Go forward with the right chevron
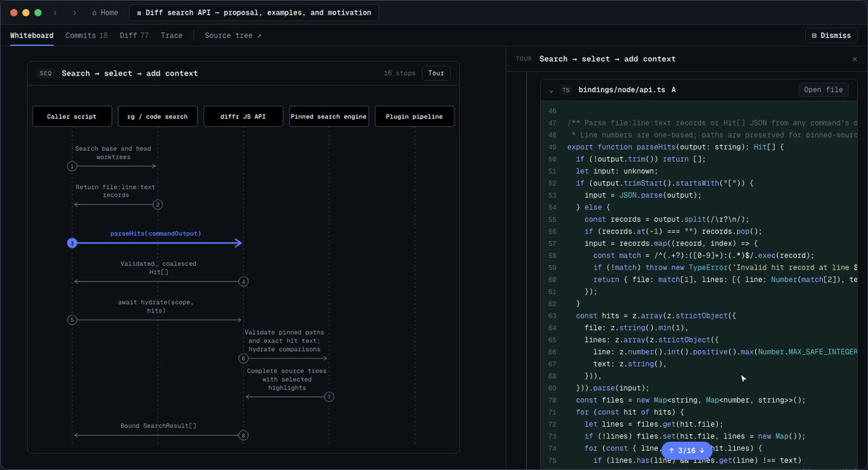The height and width of the screenshot is (470, 868). tap(75, 12)
